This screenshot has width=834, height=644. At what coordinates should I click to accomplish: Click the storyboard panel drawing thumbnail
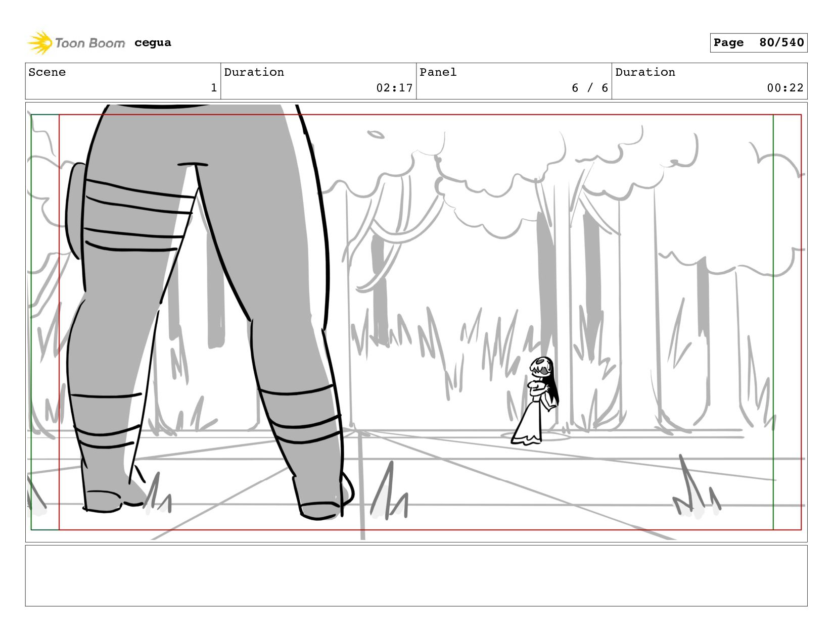click(416, 322)
